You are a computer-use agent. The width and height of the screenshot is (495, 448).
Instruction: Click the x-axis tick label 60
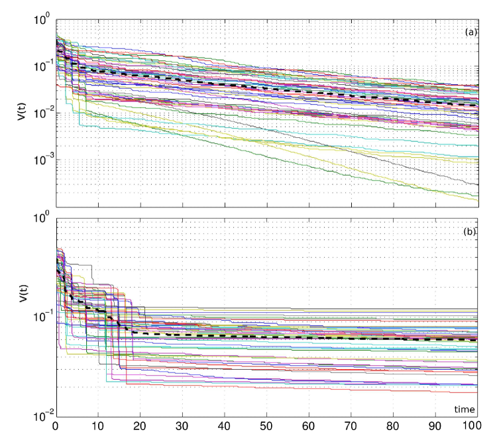(308, 426)
